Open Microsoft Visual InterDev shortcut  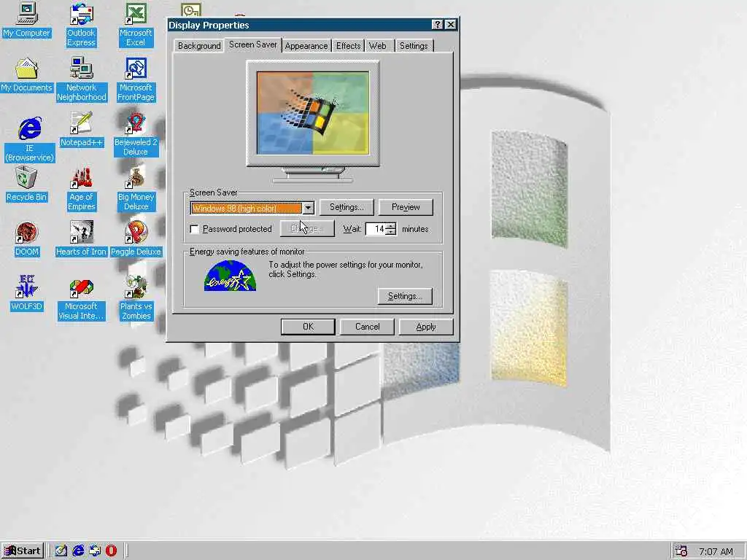pyautogui.click(x=82, y=298)
